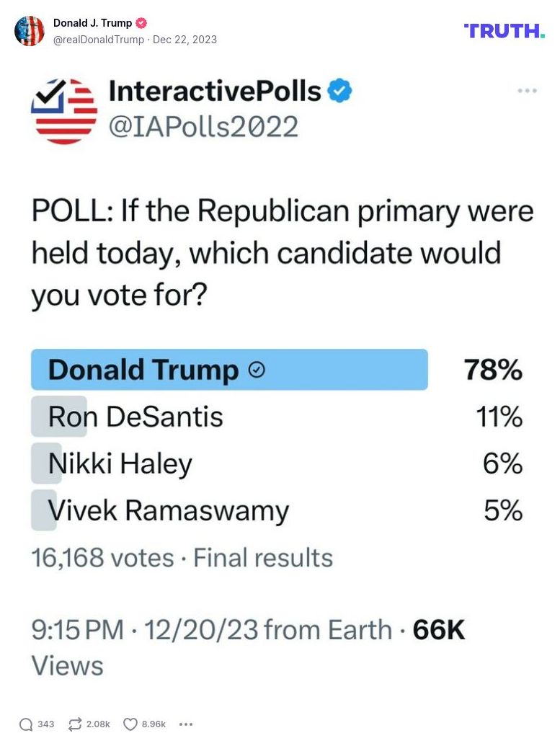Click the heart like icon
The image size is (560, 746).
tap(130, 724)
